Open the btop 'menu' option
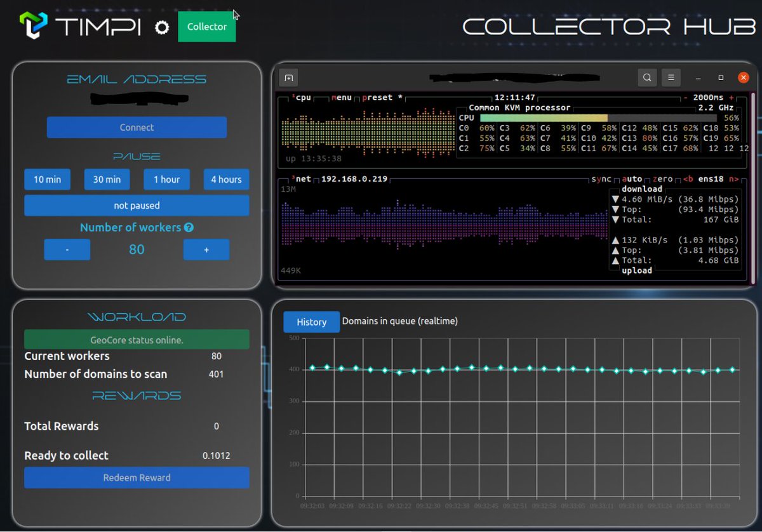Screen dimensions: 762x532 342,98
